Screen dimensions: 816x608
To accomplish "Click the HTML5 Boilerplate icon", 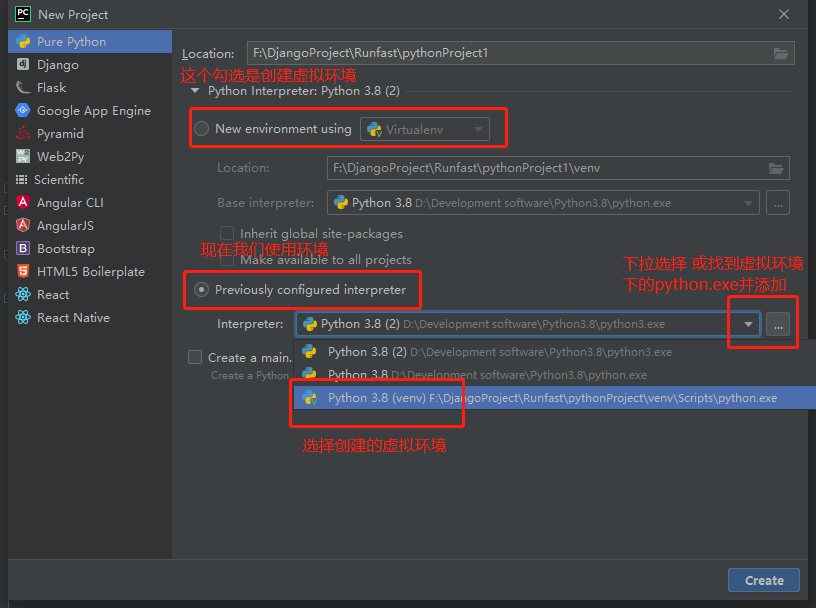I will tap(23, 271).
